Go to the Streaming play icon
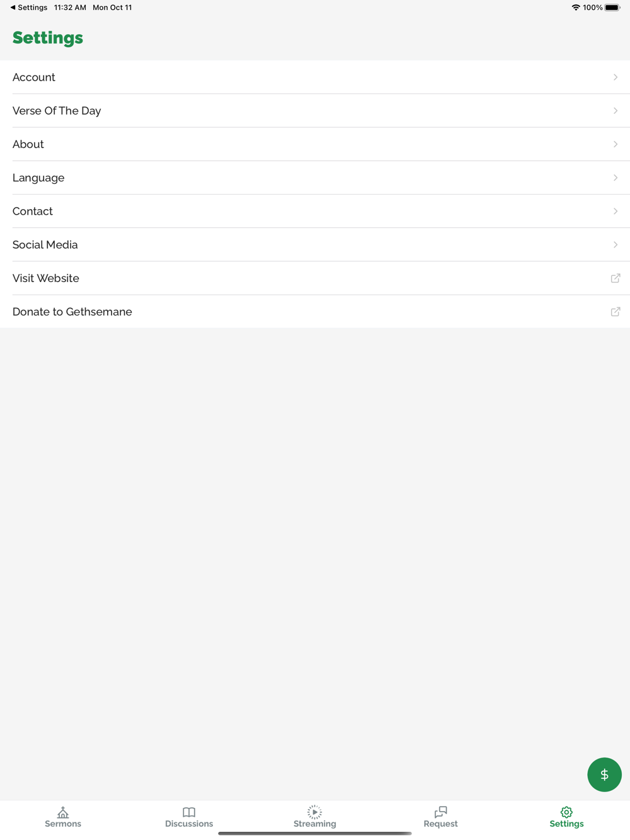This screenshot has height=840, width=630. pyautogui.click(x=314, y=812)
